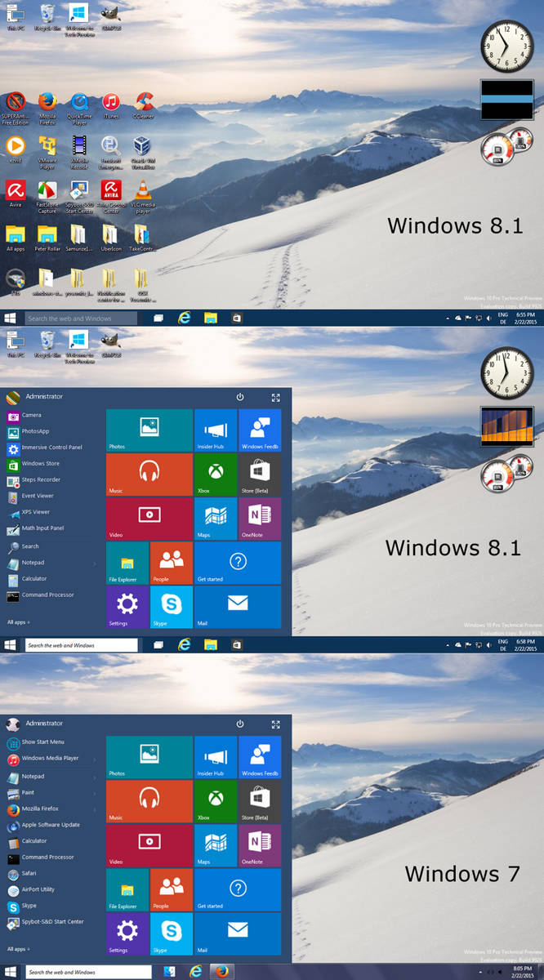The width and height of the screenshot is (544, 980).
Task: Click the dark taskbar search box
Action: coord(81,318)
